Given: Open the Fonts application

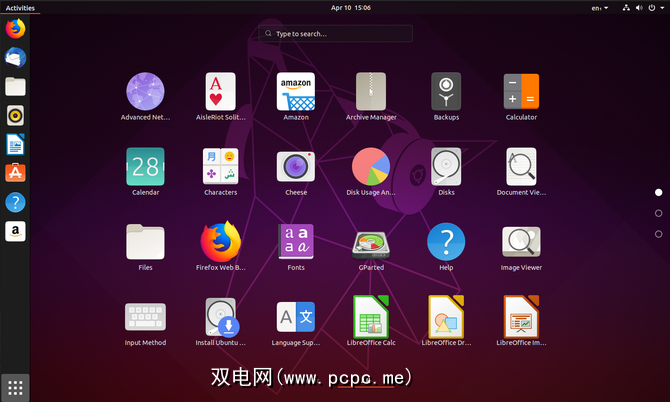Looking at the screenshot, I should [296, 242].
